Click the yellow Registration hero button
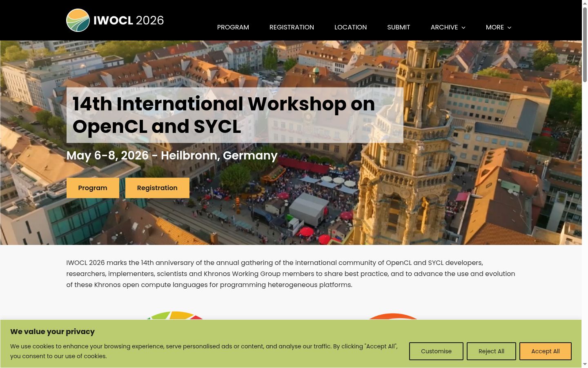 coord(157,188)
